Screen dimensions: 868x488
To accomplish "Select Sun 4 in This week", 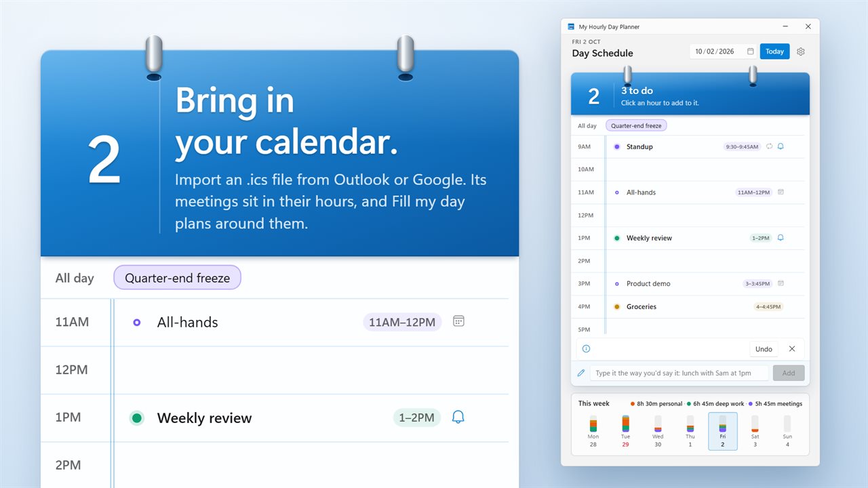I will tap(787, 431).
